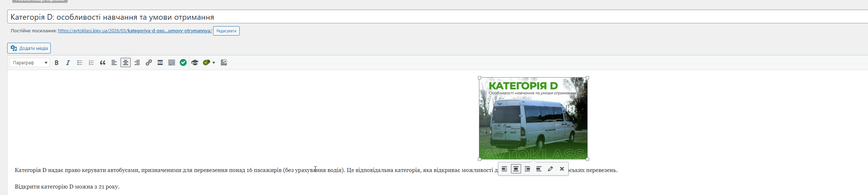Align paragraph text right in toolbar

(137, 62)
